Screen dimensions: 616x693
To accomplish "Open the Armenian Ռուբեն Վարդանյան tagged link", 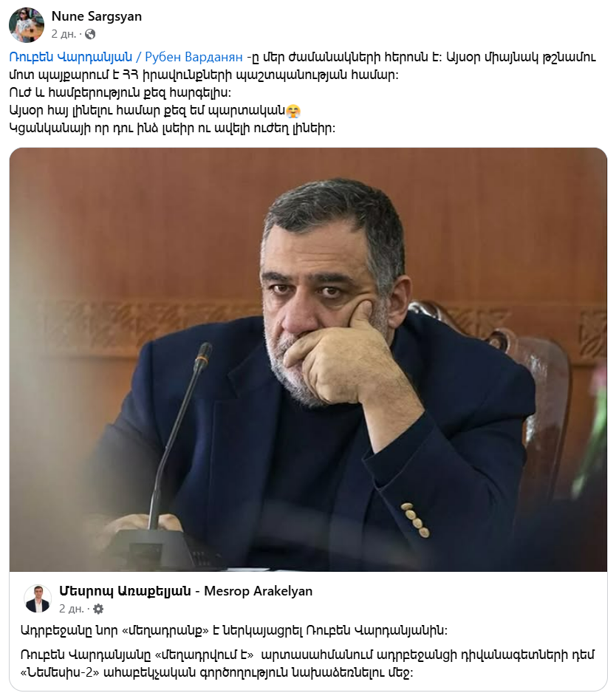I will click(71, 57).
